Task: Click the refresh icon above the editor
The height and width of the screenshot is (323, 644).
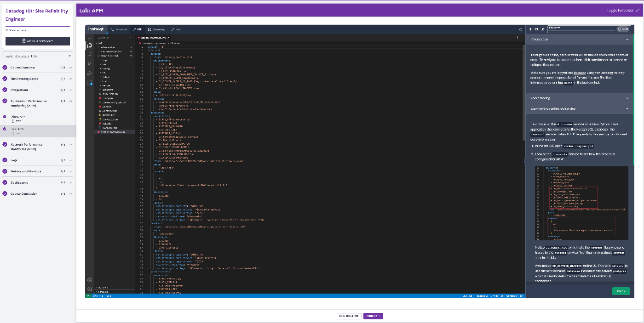Action: click(x=520, y=29)
